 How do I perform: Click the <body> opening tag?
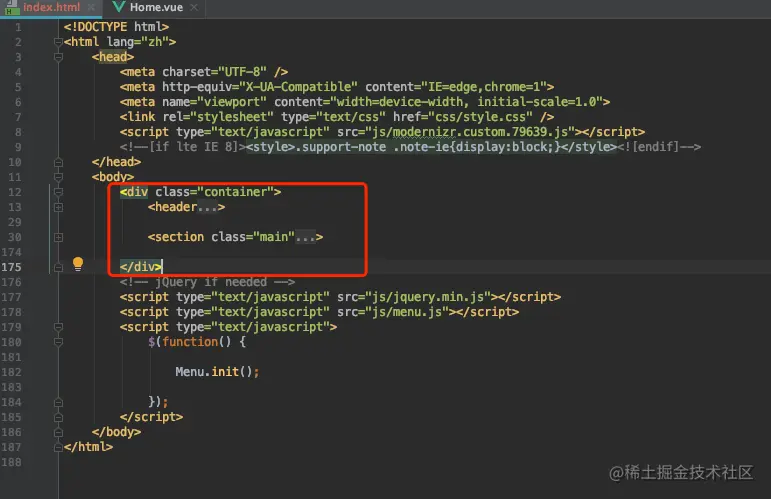tap(113, 176)
